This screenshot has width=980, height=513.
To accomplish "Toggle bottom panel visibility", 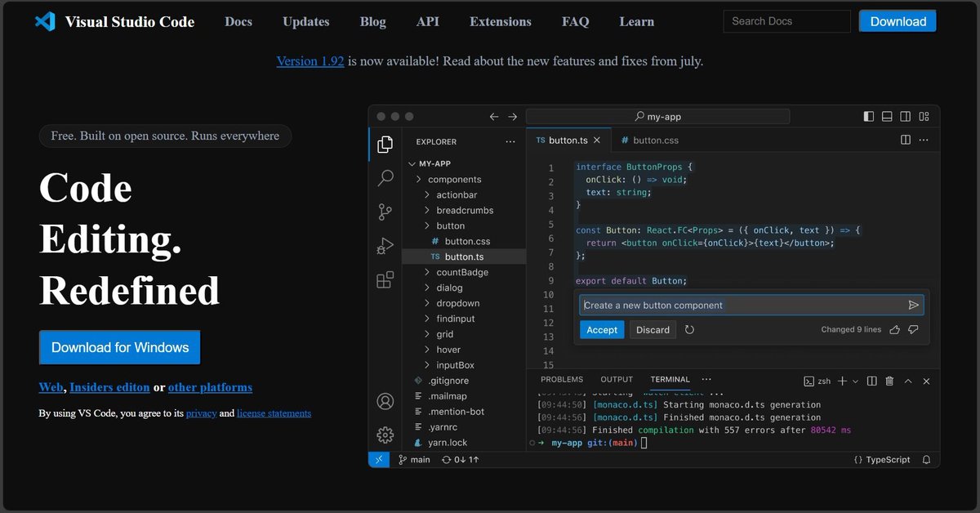I will 887,117.
